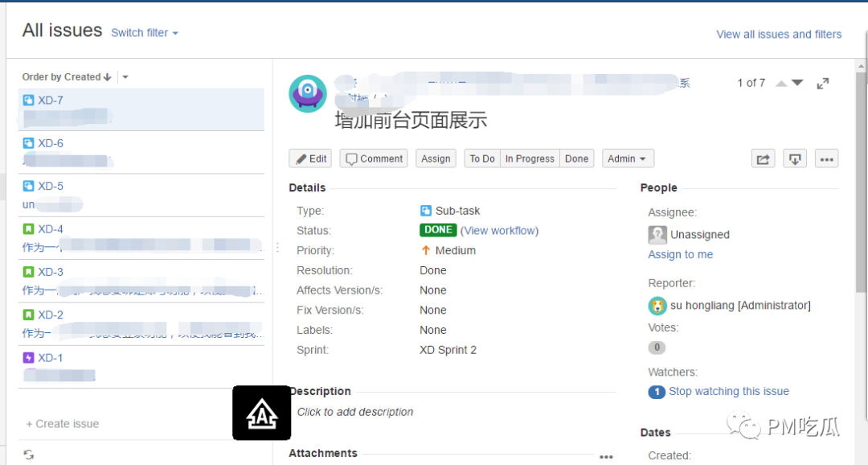Image resolution: width=868 pixels, height=465 pixels.
Task: Click the detail view vertical scrollbar
Action: (x=861, y=183)
